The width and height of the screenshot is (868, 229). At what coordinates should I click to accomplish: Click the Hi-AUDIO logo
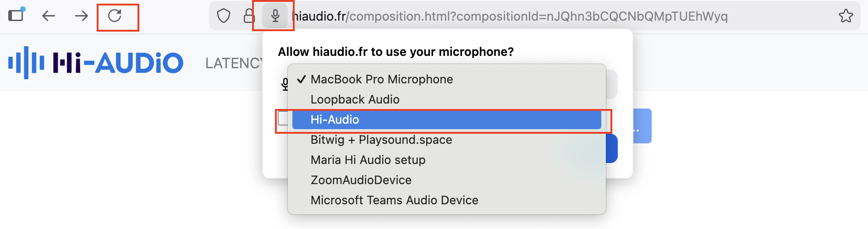[x=96, y=63]
